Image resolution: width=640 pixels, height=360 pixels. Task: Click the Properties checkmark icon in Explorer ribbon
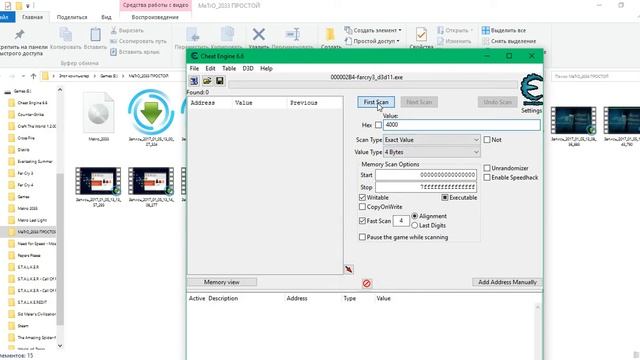421,35
